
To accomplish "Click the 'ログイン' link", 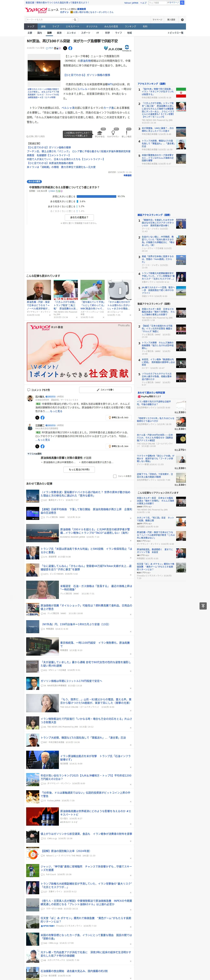I will pos(64,12).
